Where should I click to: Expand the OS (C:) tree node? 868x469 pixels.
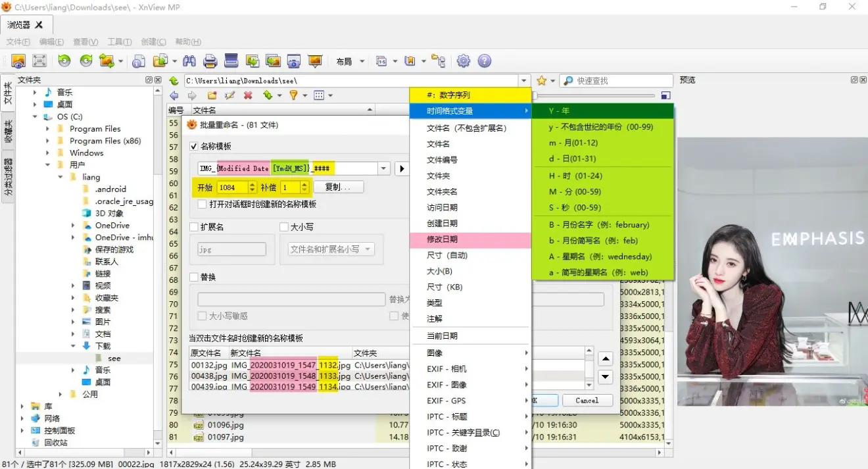click(x=35, y=116)
